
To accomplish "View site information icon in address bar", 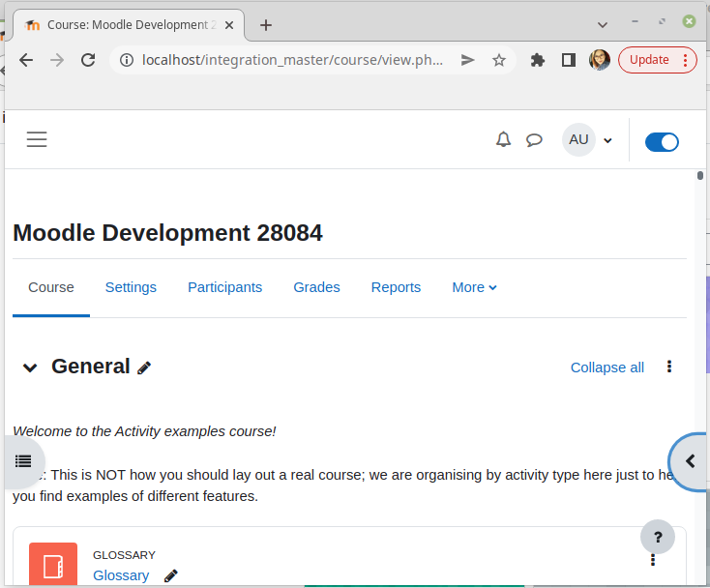I will point(127,60).
